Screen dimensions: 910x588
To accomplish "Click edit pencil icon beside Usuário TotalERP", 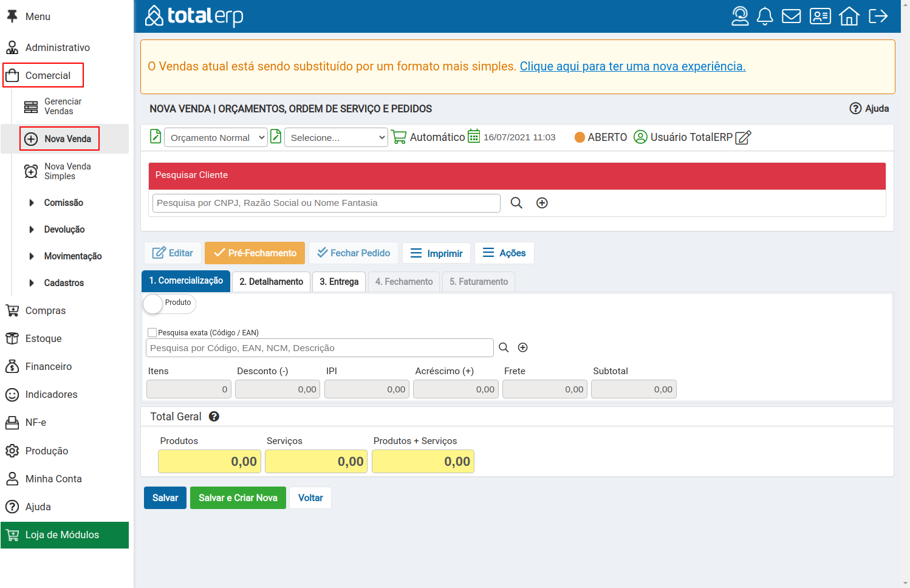I will [743, 137].
